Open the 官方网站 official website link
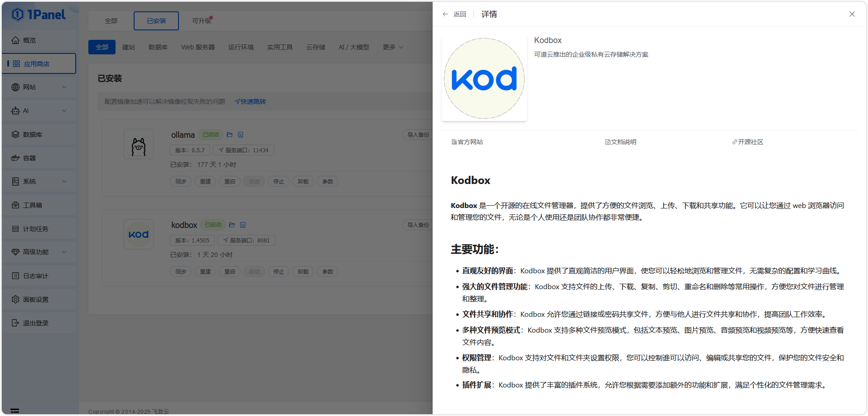868x416 pixels. click(x=467, y=142)
